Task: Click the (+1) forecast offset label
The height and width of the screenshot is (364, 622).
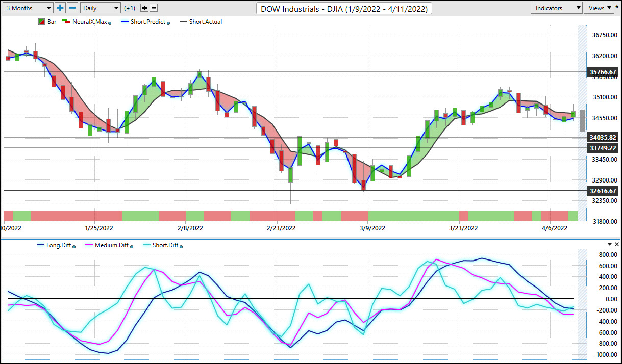Action: point(130,8)
